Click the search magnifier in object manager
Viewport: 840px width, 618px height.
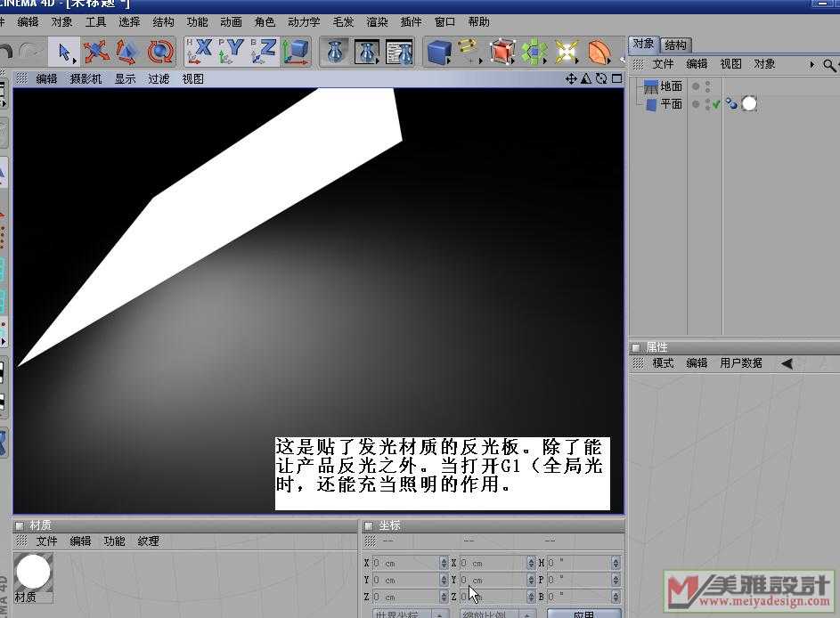click(x=829, y=65)
